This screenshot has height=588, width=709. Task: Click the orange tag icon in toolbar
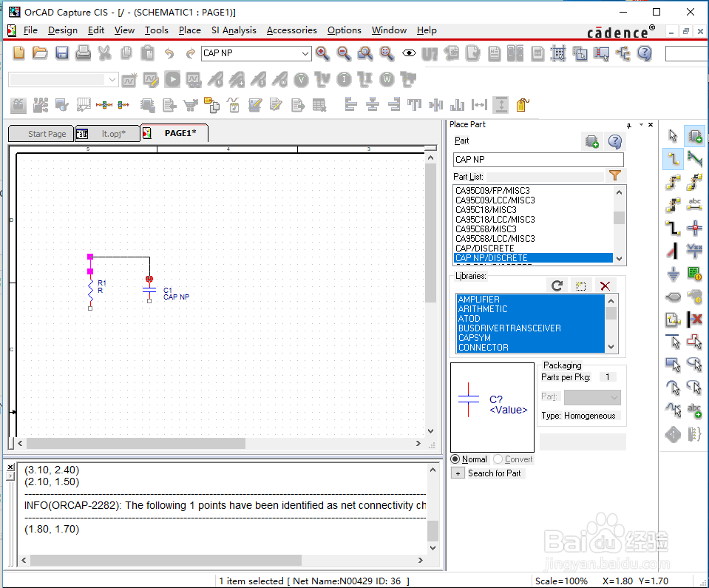pos(522,105)
